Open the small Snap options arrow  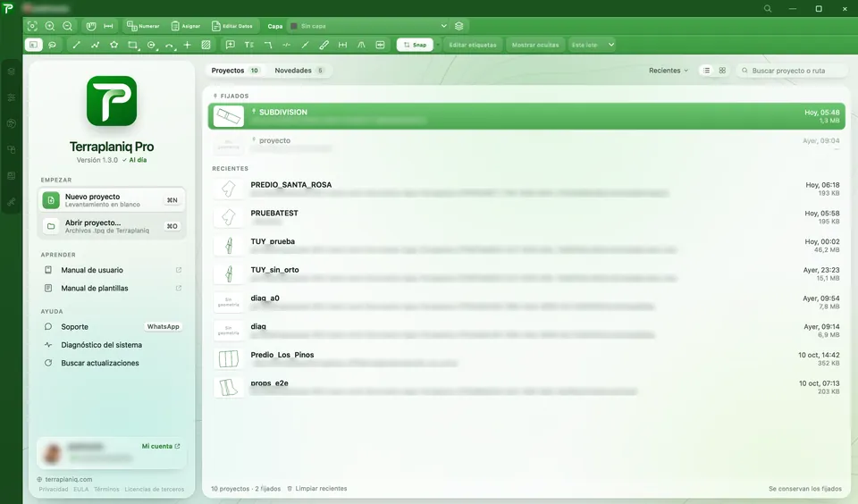(438, 45)
